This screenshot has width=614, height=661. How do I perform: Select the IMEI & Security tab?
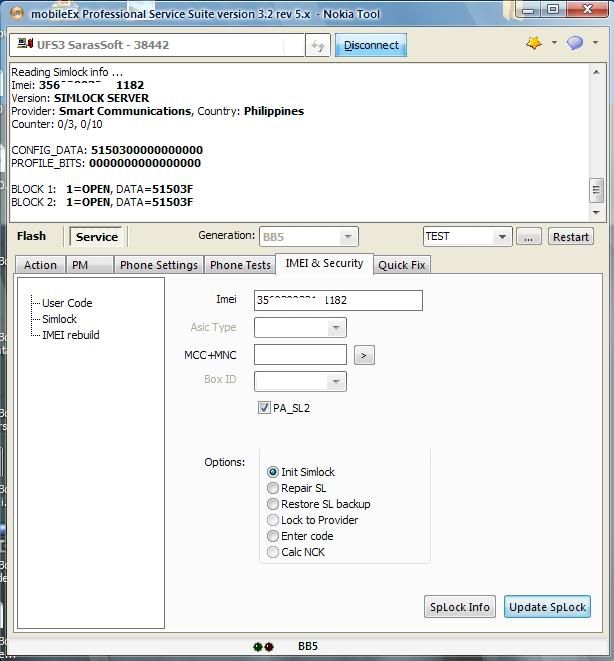[324, 263]
